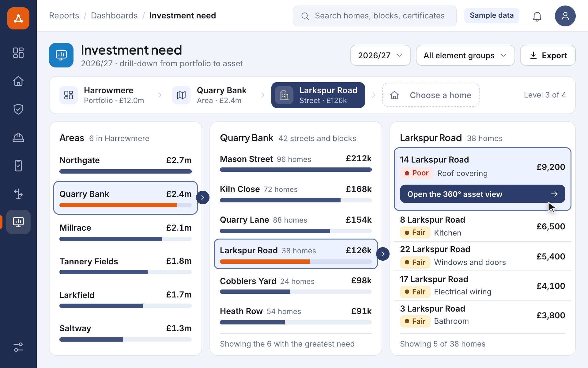Viewport: 588px width, 368px height.
Task: Click the blue Investment need page icon
Action: point(61,55)
